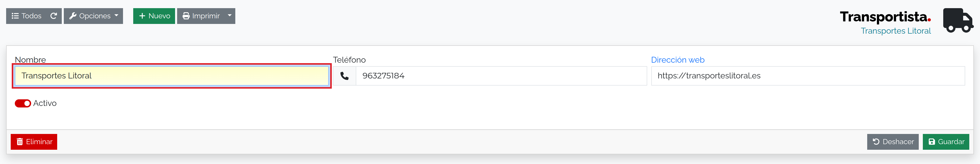Expand the Opciones dropdown menu
The height and width of the screenshot is (164, 980).
93,16
